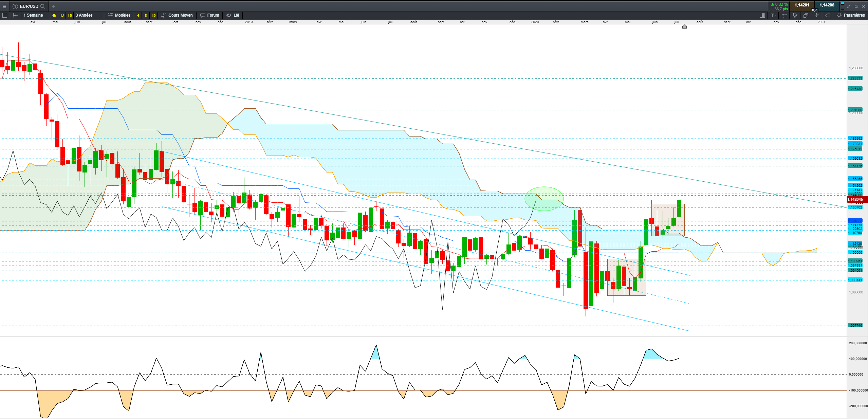
Task: Open the hamburger main menu
Action: coord(4,6)
